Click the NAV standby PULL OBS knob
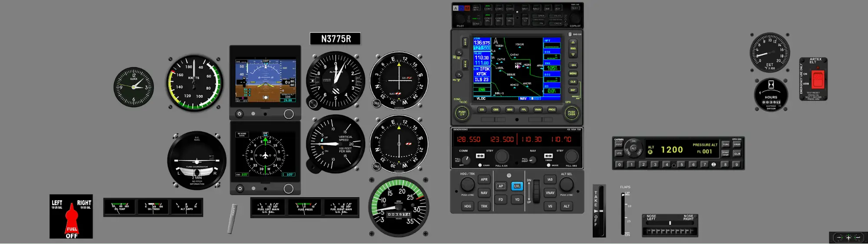Viewport: 868px width, 244px height. click(x=571, y=156)
